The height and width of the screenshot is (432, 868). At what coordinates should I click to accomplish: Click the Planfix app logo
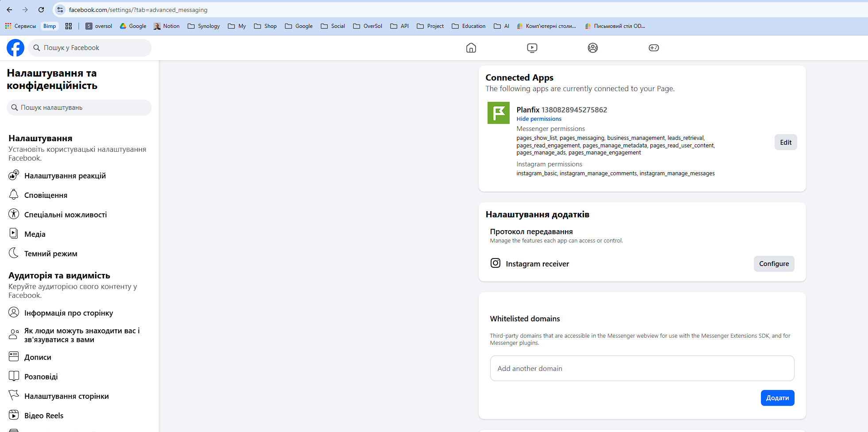tap(499, 113)
